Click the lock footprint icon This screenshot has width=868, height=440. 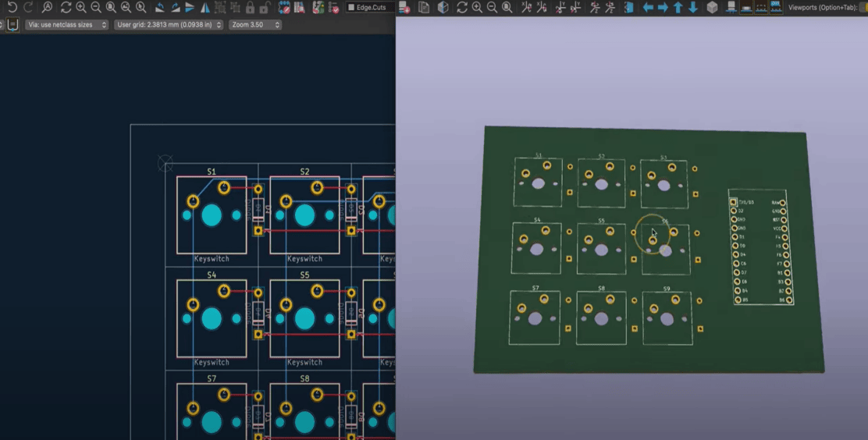coord(250,8)
